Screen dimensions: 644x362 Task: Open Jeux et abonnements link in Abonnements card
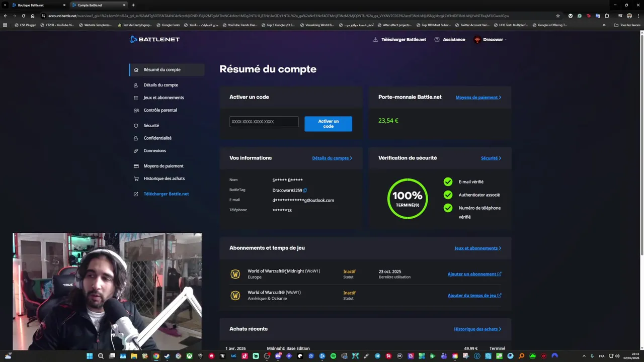[478, 248]
